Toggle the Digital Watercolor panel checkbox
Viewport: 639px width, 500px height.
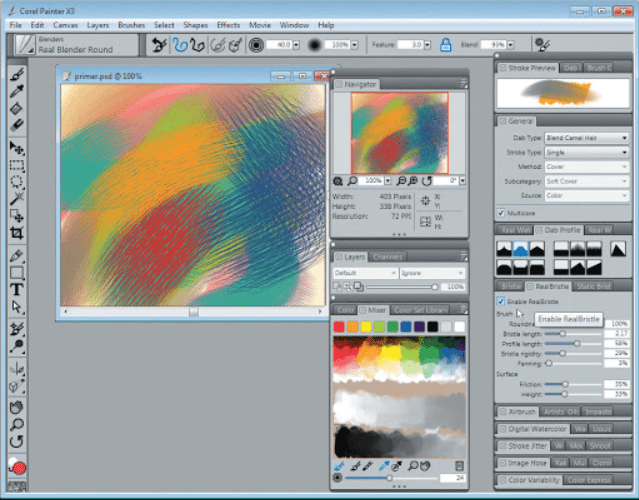point(501,428)
